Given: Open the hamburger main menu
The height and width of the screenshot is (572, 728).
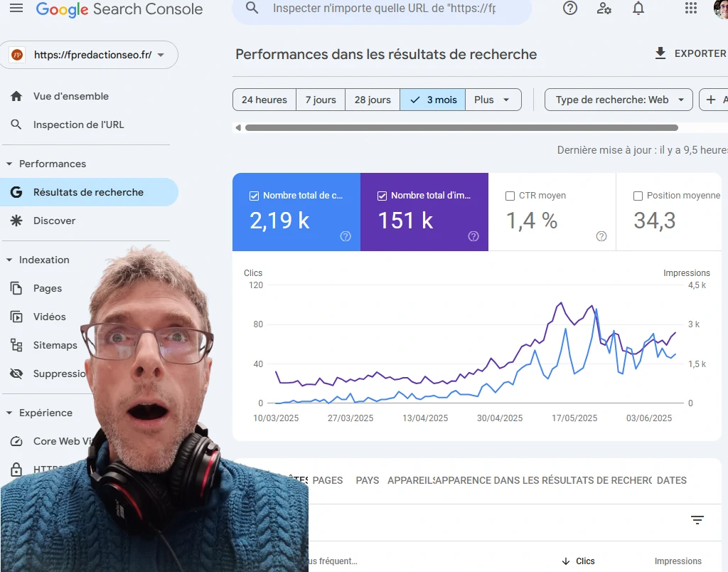Looking at the screenshot, I should coord(16,8).
